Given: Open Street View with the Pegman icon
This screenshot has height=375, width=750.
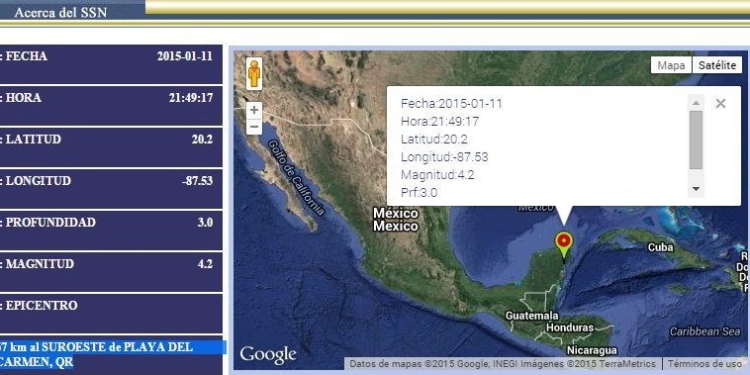Looking at the screenshot, I should click(x=254, y=74).
